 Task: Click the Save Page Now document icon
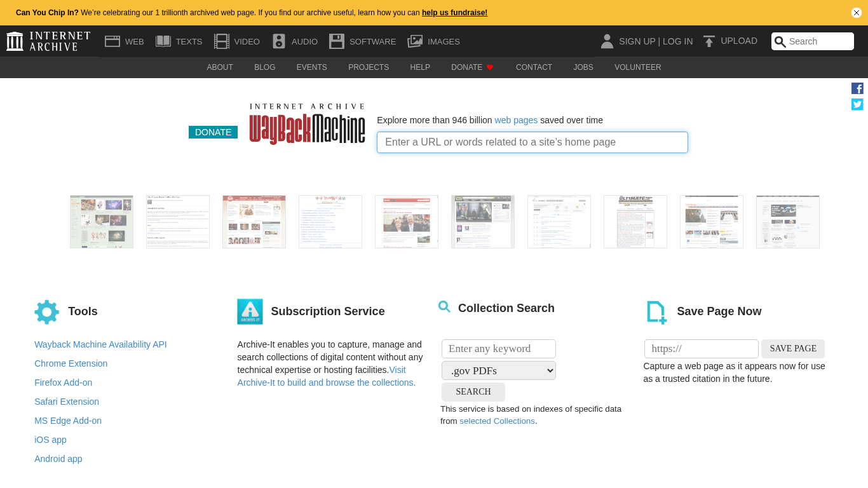coord(656,313)
